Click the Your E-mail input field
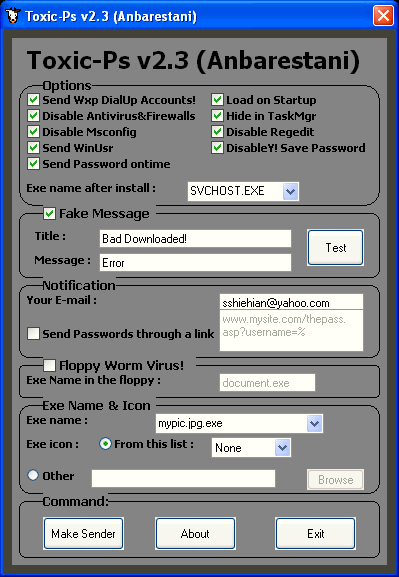Viewport: 399px width, 577px height. coord(292,302)
